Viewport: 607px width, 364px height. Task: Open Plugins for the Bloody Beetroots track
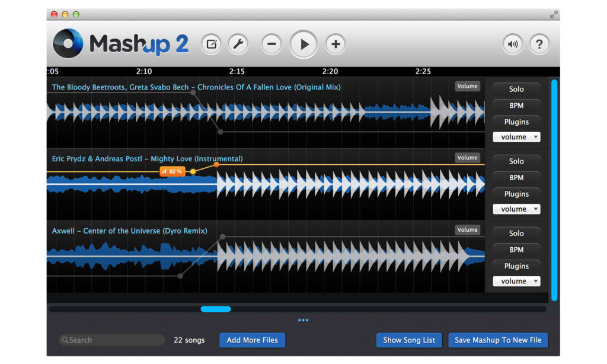[516, 122]
